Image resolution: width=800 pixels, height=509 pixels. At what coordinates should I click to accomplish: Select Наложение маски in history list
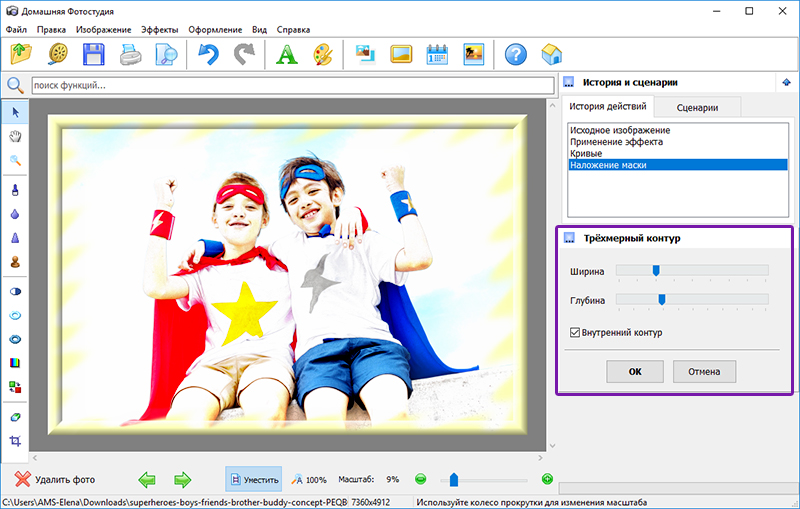pos(678,165)
